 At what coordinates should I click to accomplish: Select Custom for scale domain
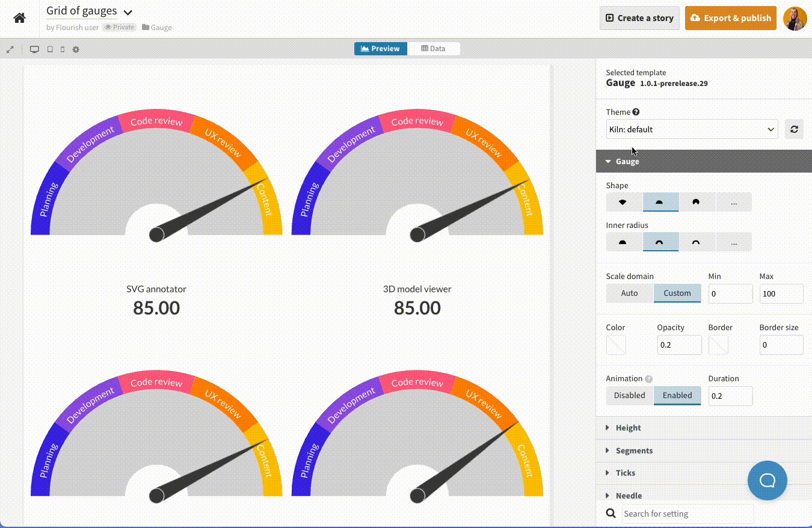point(677,293)
